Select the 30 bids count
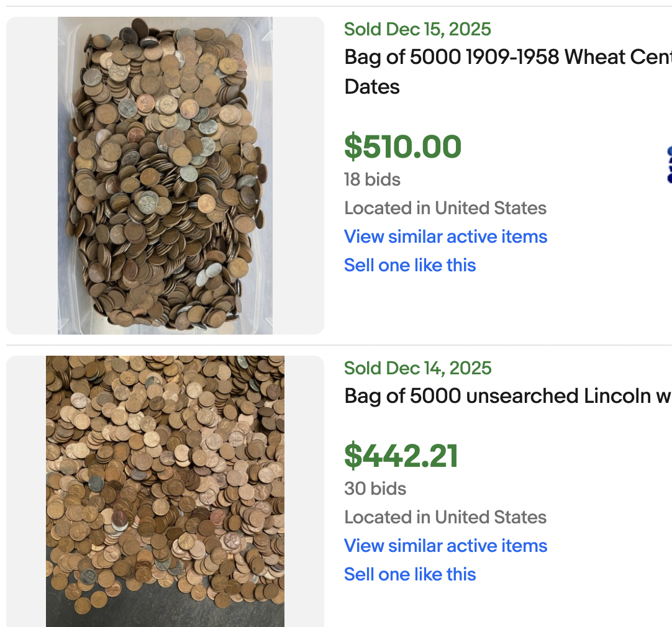 pos(375,489)
